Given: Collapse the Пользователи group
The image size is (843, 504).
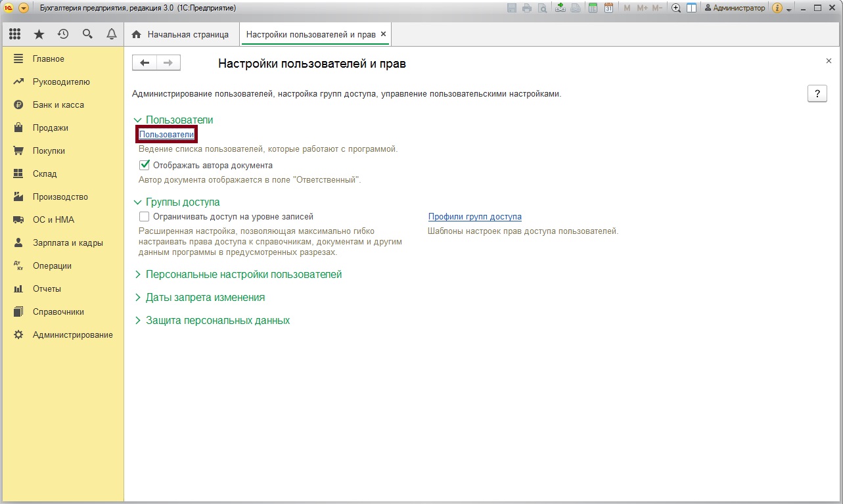Looking at the screenshot, I should click(x=173, y=120).
